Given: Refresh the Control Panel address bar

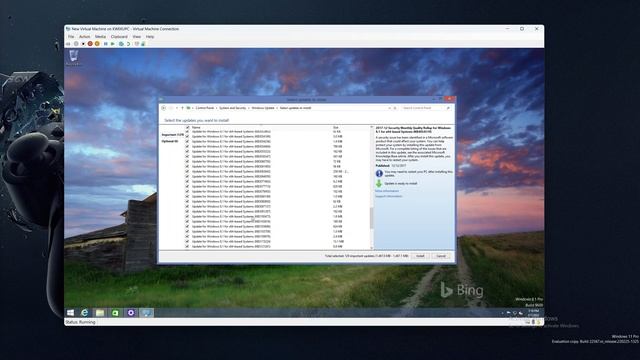Looking at the screenshot, I should click(x=395, y=108).
